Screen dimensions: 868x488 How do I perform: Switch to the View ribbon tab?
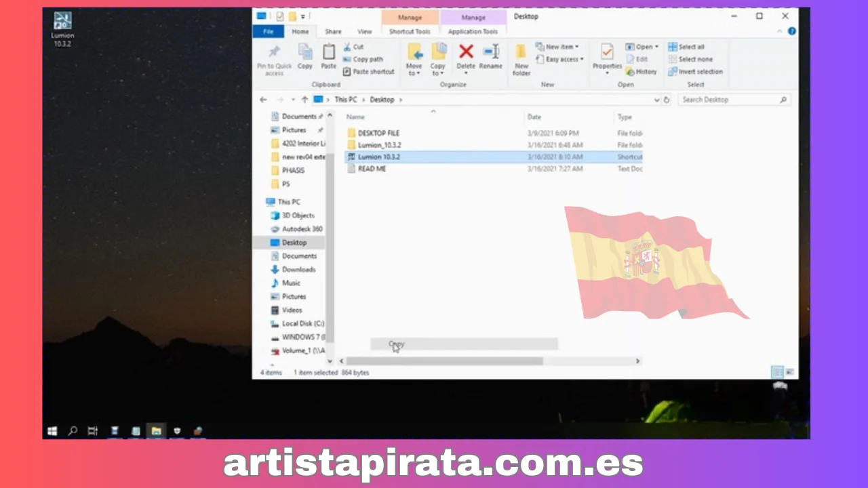pyautogui.click(x=365, y=31)
